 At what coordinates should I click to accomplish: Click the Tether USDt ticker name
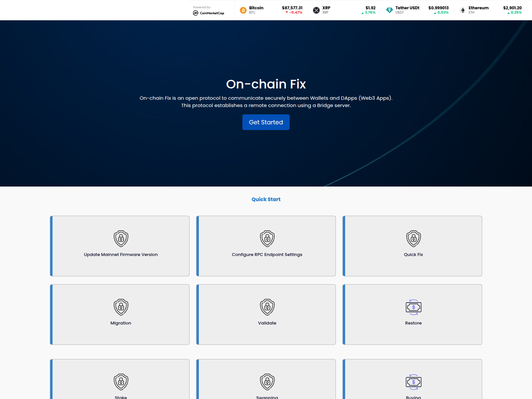pos(407,8)
